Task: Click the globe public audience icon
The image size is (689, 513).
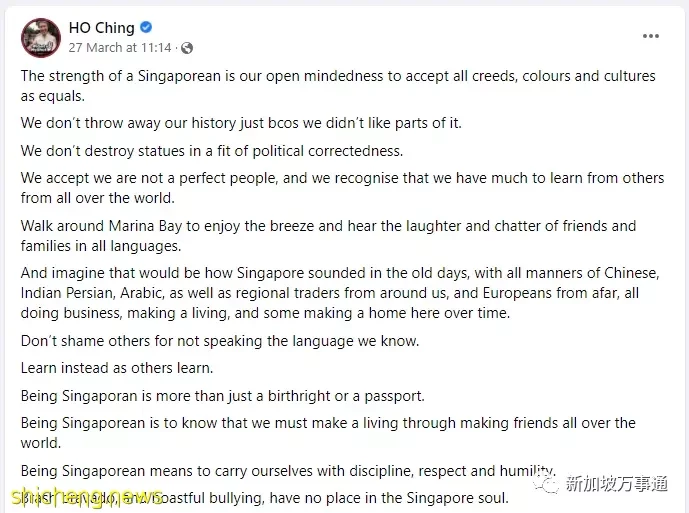Action: tap(187, 48)
